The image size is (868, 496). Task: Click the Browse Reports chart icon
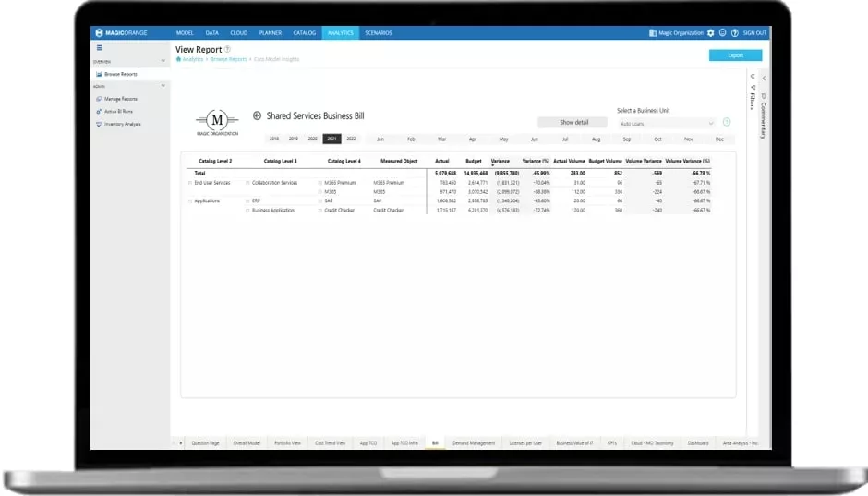99,74
